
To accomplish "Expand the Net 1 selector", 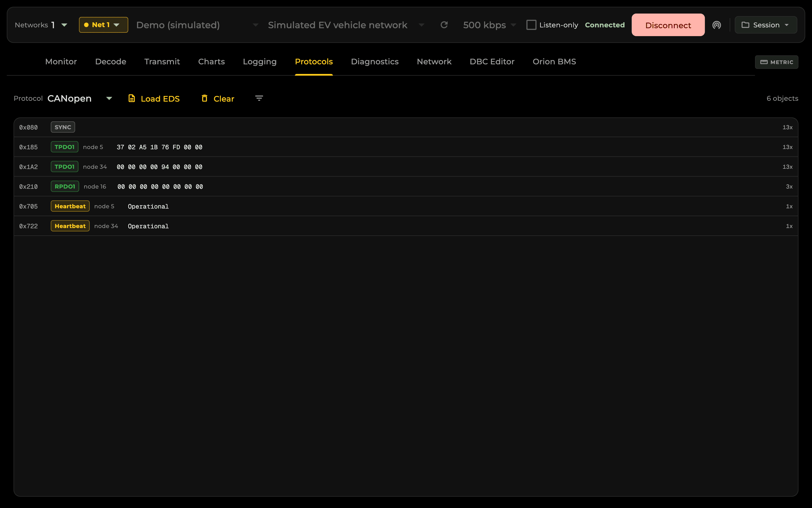I will (103, 25).
